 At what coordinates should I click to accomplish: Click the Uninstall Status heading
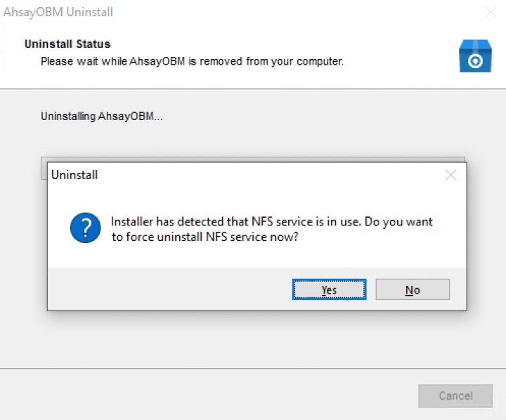pos(67,44)
